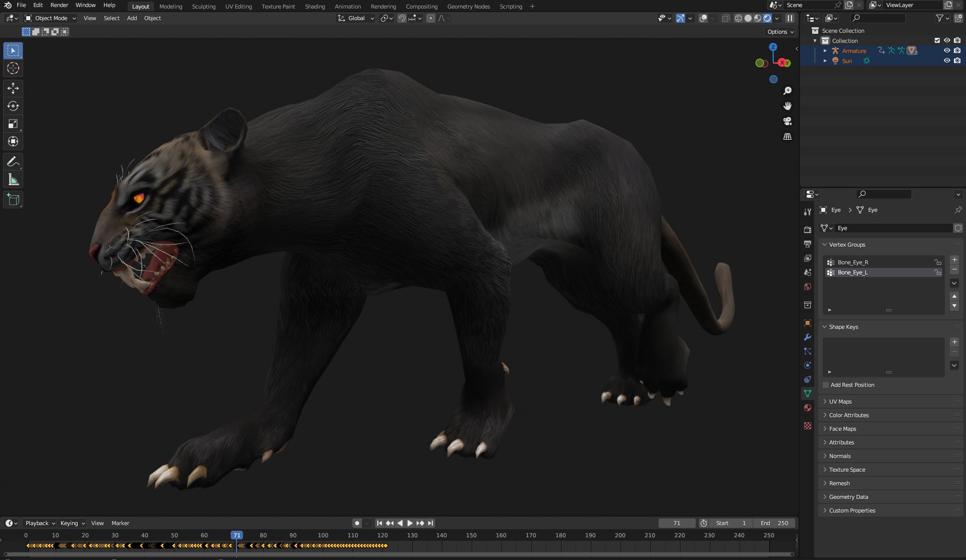Image resolution: width=966 pixels, height=560 pixels.
Task: Expand the UV Maps panel
Action: 840,402
